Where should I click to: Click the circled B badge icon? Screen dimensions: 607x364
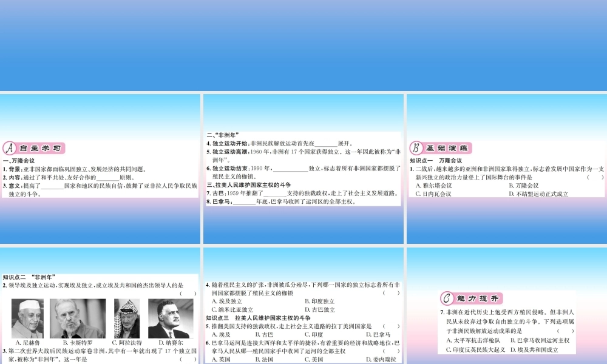(x=416, y=148)
